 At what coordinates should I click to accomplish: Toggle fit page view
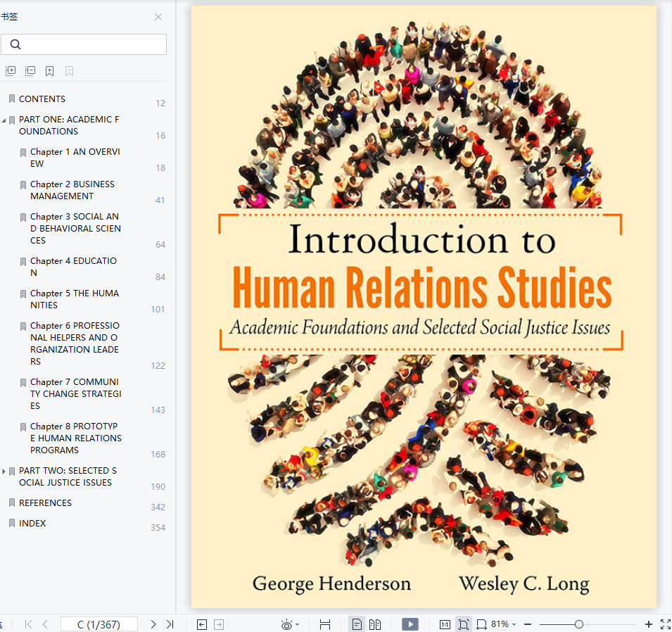click(x=463, y=625)
